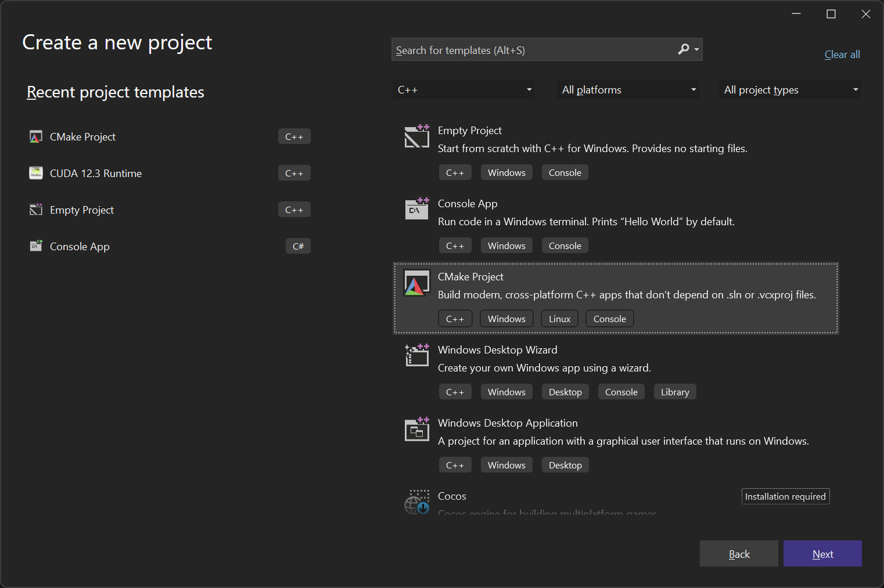Click C++ tag on Windows Desktop Application
884x588 pixels.
pos(455,465)
